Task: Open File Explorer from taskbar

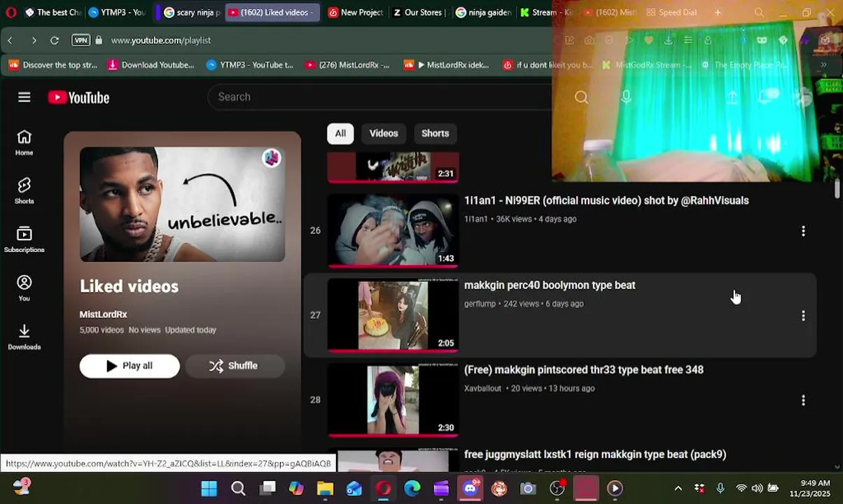Action: point(325,488)
